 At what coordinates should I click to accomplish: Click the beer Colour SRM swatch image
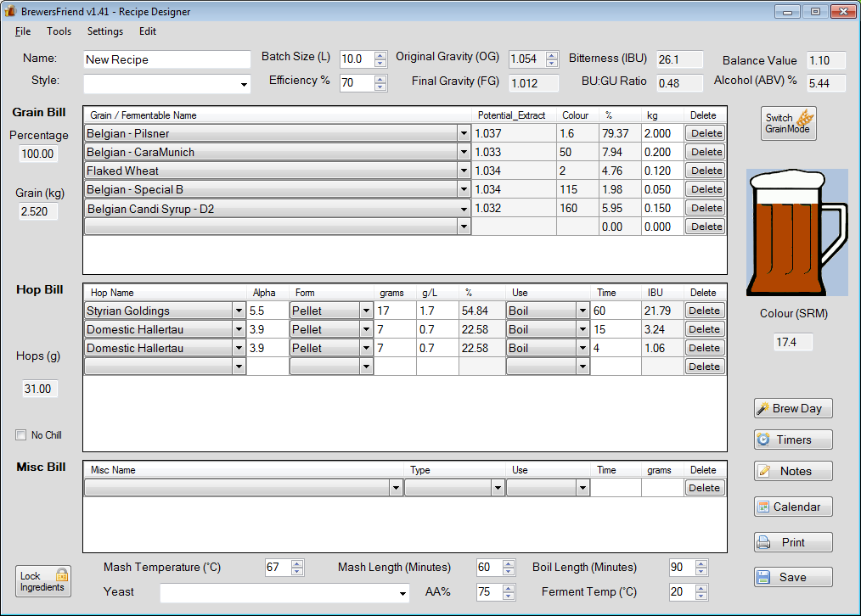coord(796,232)
